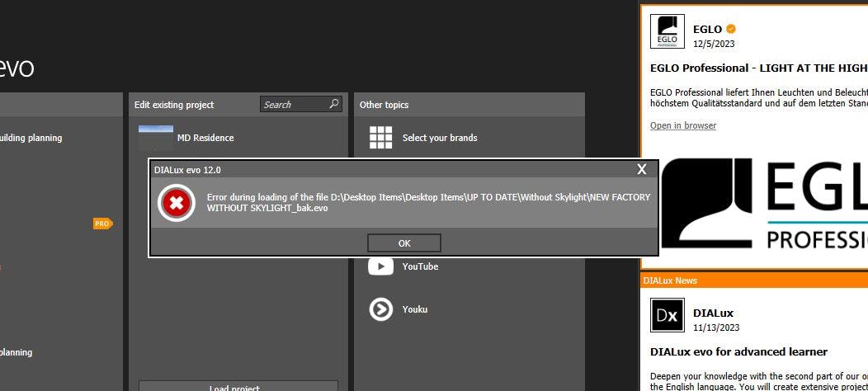Click the red error icon in dialog
868x391 pixels.
177,203
